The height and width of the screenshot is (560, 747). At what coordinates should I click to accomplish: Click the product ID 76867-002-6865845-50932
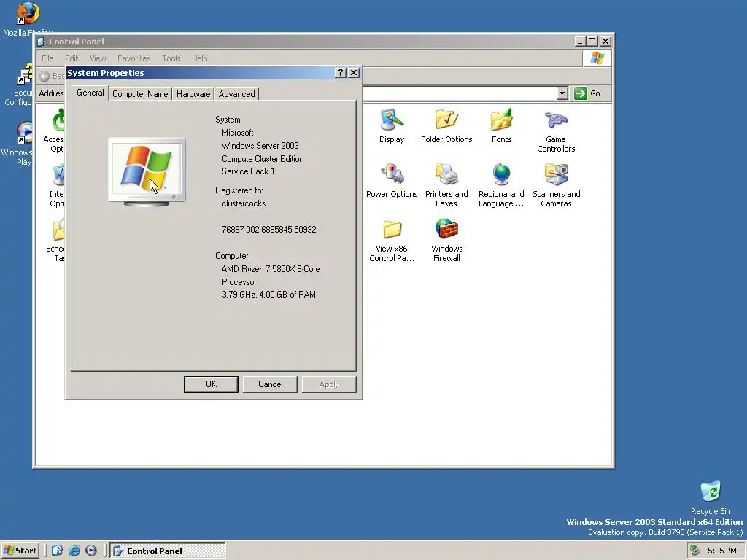click(x=268, y=230)
